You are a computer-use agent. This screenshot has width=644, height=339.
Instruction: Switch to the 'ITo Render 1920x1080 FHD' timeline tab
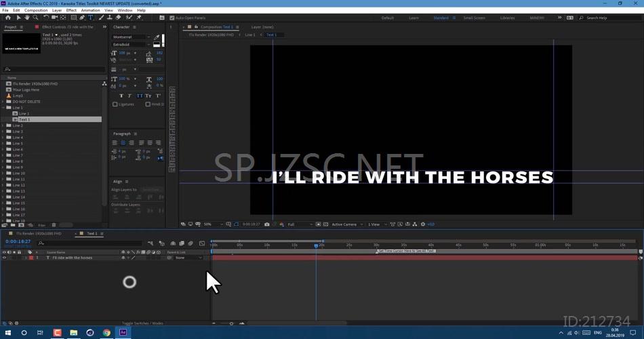[x=39, y=233]
